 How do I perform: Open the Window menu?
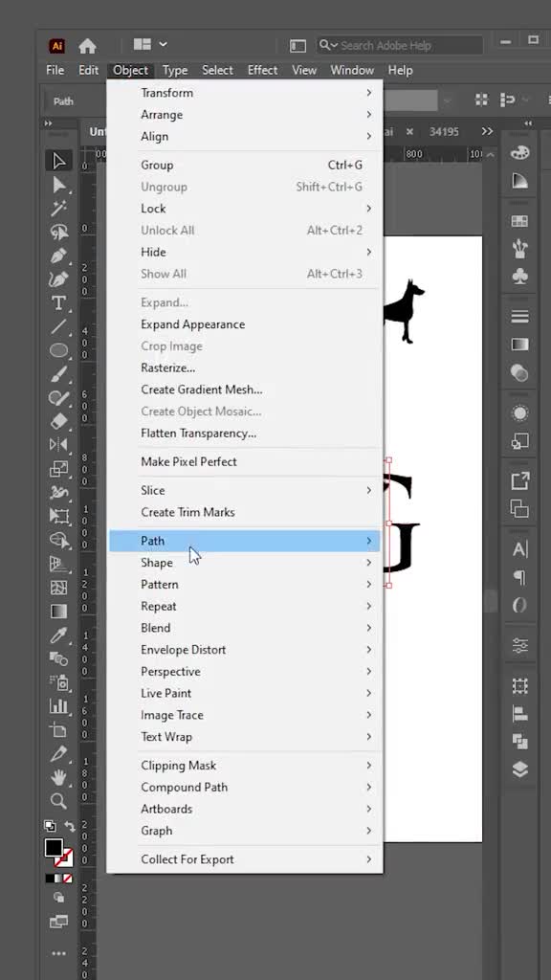point(352,70)
